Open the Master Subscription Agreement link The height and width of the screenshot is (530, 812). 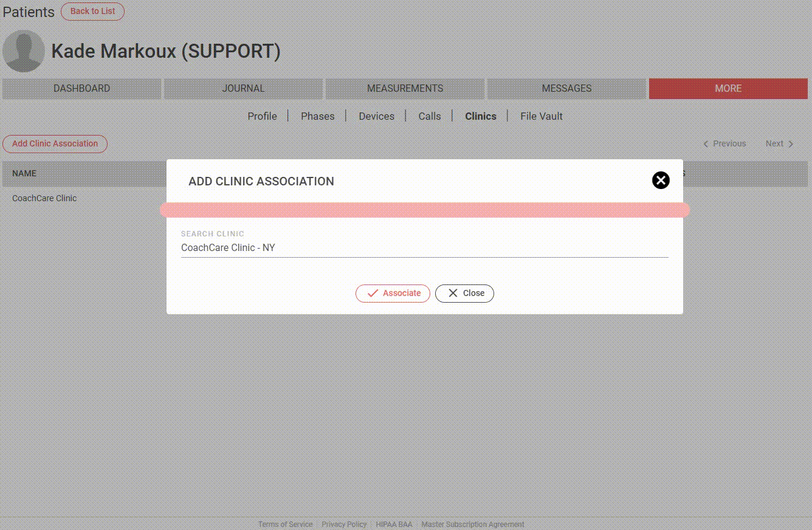(x=473, y=525)
